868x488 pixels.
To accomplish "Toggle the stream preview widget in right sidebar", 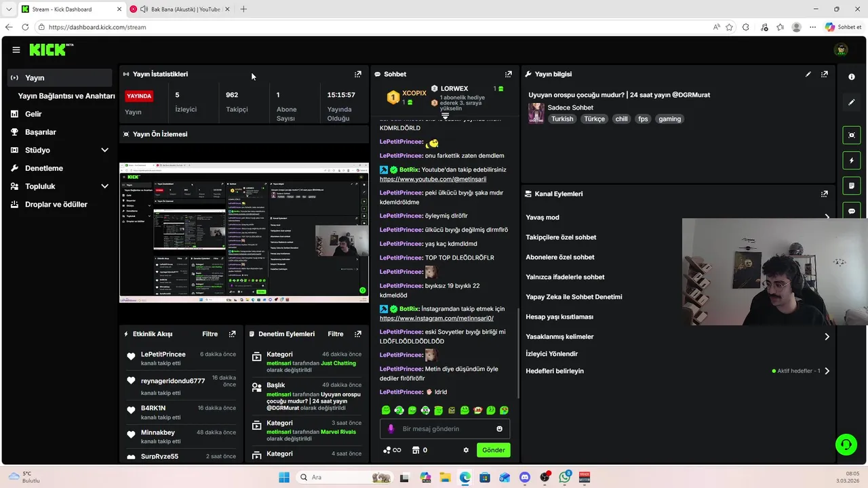I will pyautogui.click(x=852, y=135).
